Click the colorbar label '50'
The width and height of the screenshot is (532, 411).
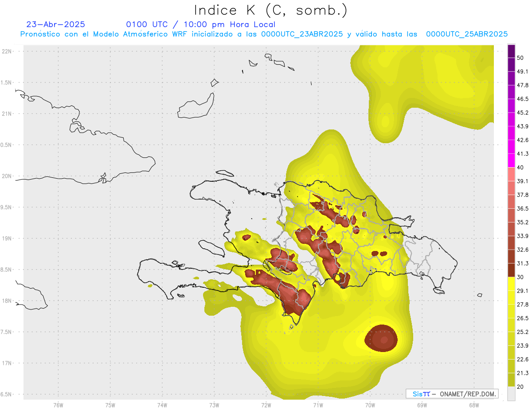[x=520, y=58]
